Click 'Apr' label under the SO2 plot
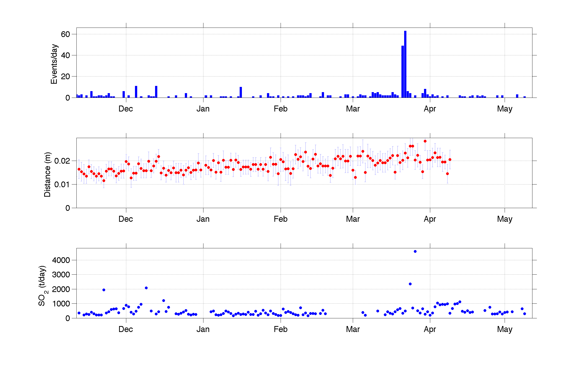This screenshot has width=588, height=368. coord(430,329)
